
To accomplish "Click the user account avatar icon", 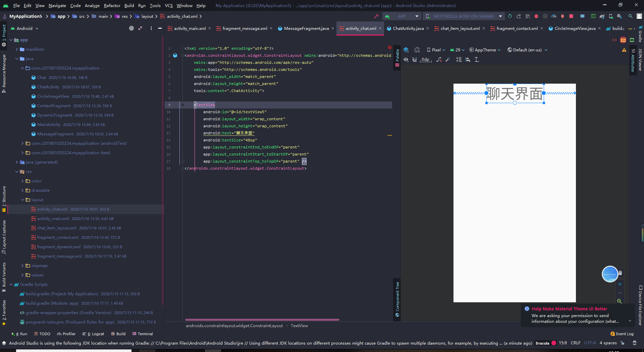I will pos(639,16).
